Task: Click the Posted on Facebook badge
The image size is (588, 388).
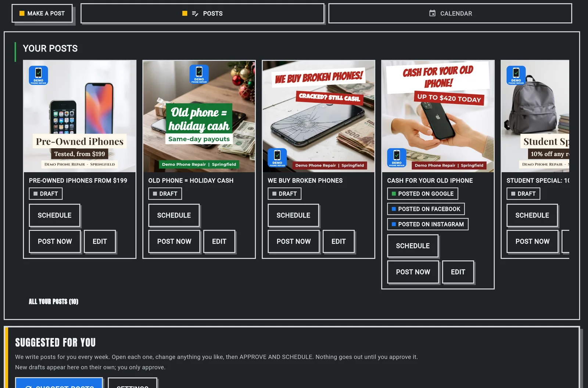Action: click(x=426, y=209)
